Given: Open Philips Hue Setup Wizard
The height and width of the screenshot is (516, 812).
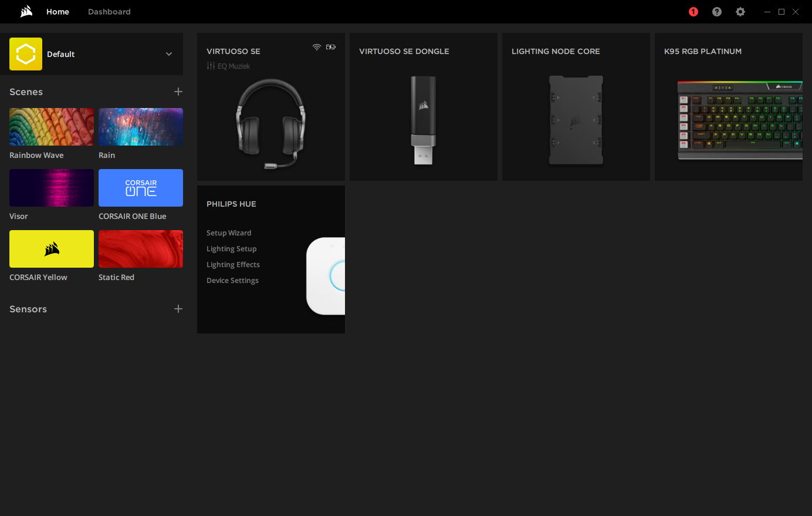Looking at the screenshot, I should click(x=229, y=233).
